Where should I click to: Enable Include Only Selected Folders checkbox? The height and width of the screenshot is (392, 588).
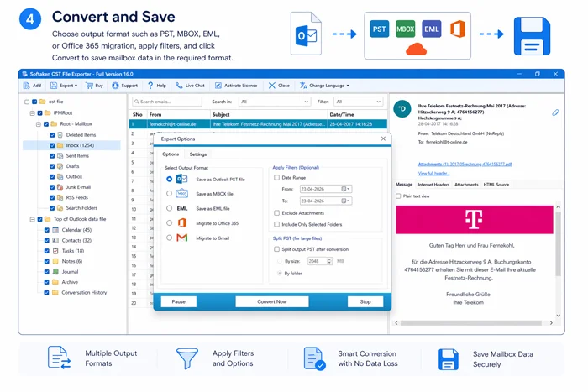tap(276, 224)
